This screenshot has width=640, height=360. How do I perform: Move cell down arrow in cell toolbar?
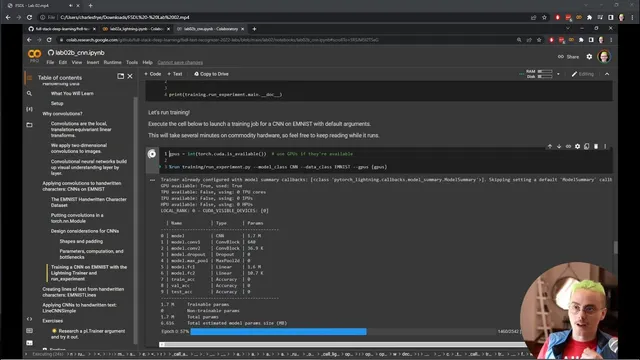pos(559,146)
